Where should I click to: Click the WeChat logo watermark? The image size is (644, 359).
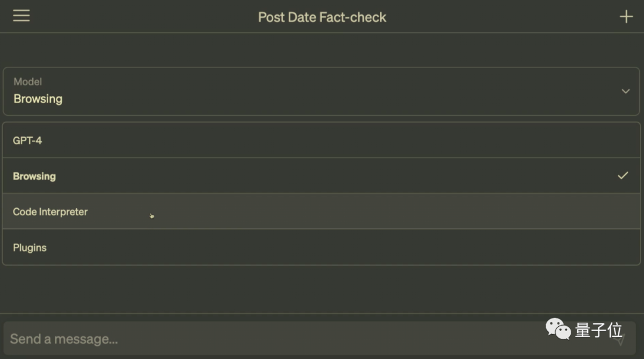coord(558,329)
